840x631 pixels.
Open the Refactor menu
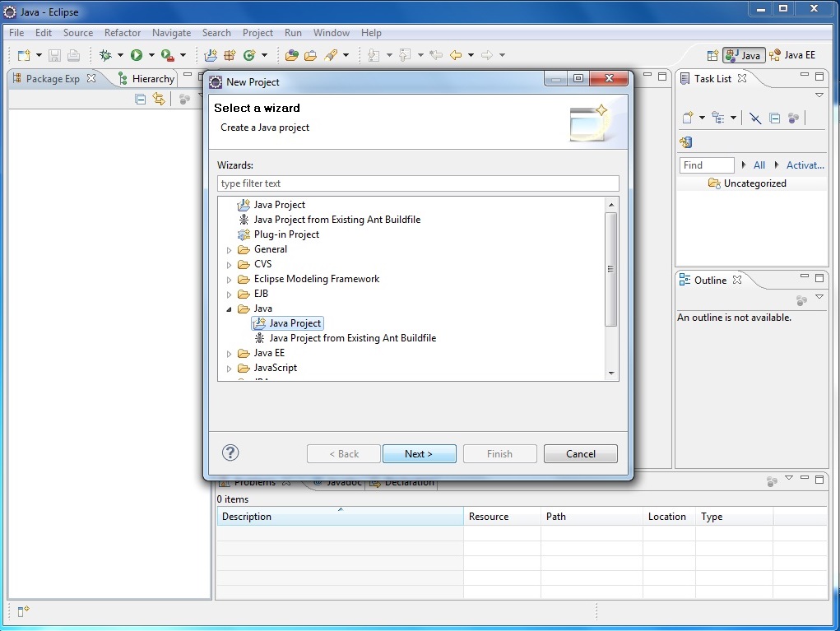122,33
